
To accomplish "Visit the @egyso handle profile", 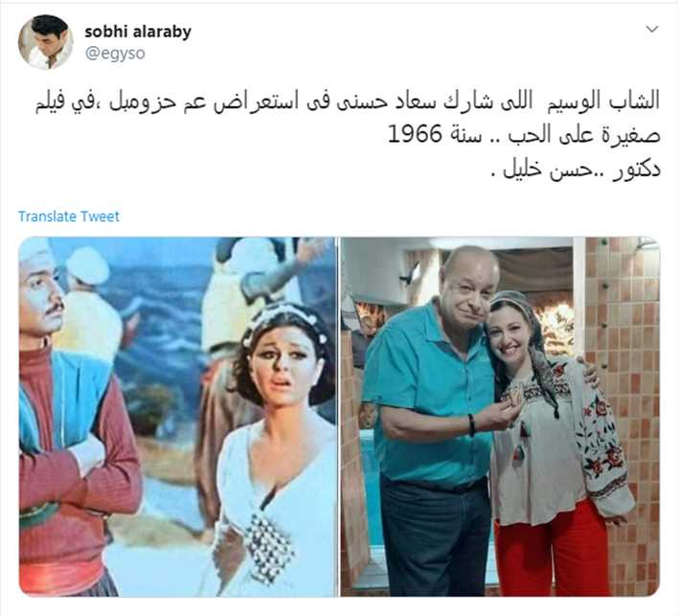I will (x=115, y=54).
